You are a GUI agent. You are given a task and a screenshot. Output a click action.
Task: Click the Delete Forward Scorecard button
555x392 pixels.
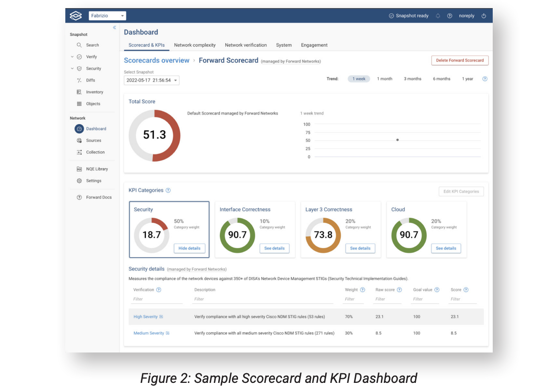click(460, 60)
